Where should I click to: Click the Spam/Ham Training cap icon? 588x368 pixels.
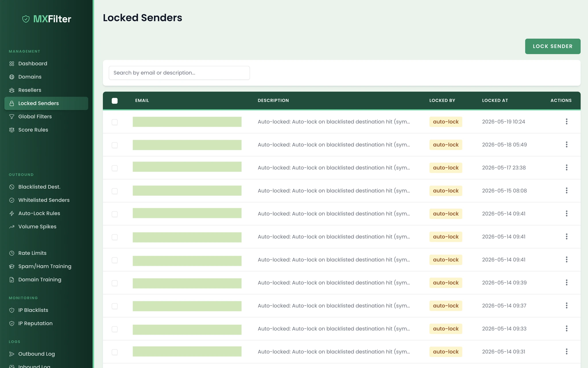tap(12, 266)
